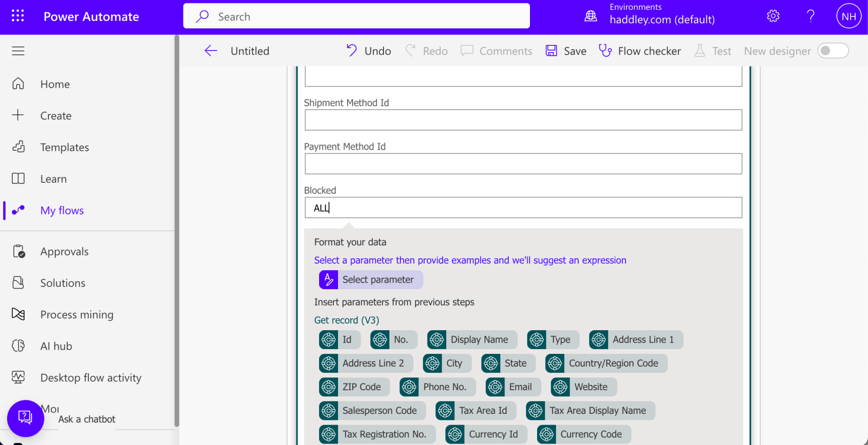Click the Approvals clipboard icon
Screen dimensions: 868x445
click(x=18, y=251)
